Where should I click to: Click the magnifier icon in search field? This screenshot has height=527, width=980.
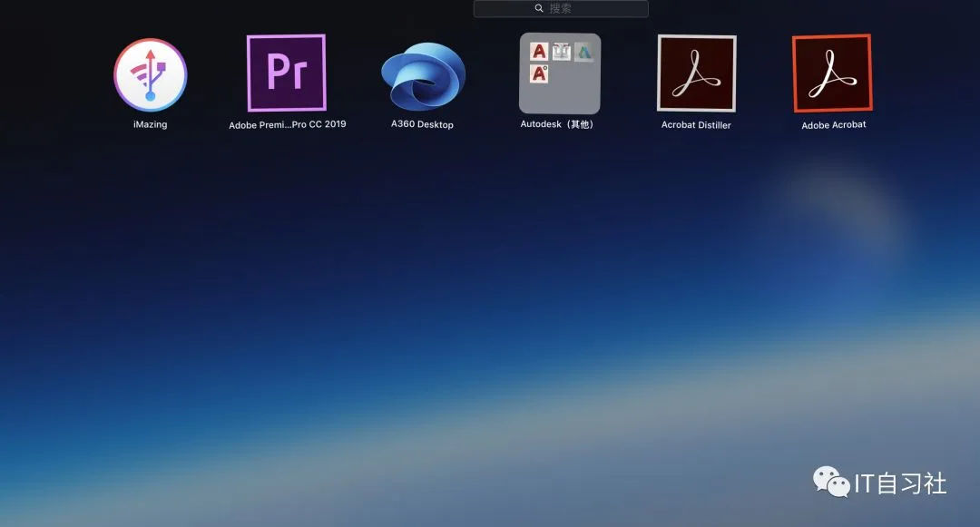tap(539, 8)
